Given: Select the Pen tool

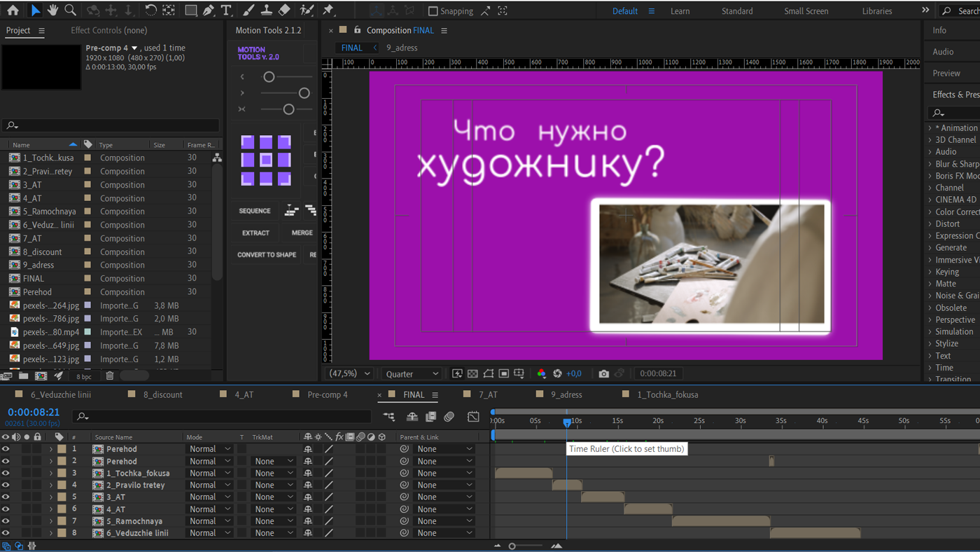Looking at the screenshot, I should (x=209, y=11).
